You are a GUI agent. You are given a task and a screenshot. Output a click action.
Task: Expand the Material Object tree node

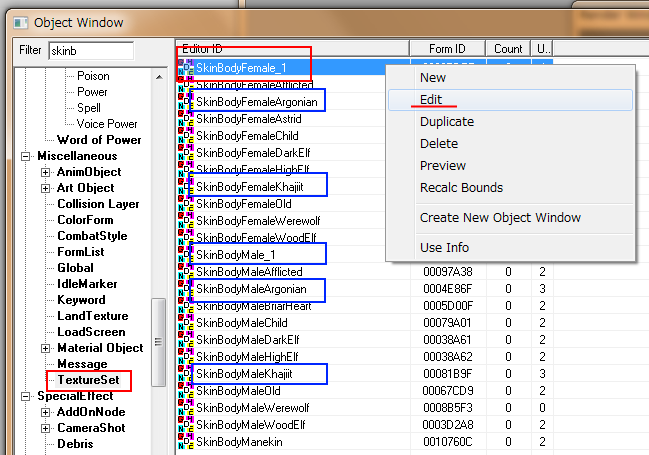tap(46, 348)
